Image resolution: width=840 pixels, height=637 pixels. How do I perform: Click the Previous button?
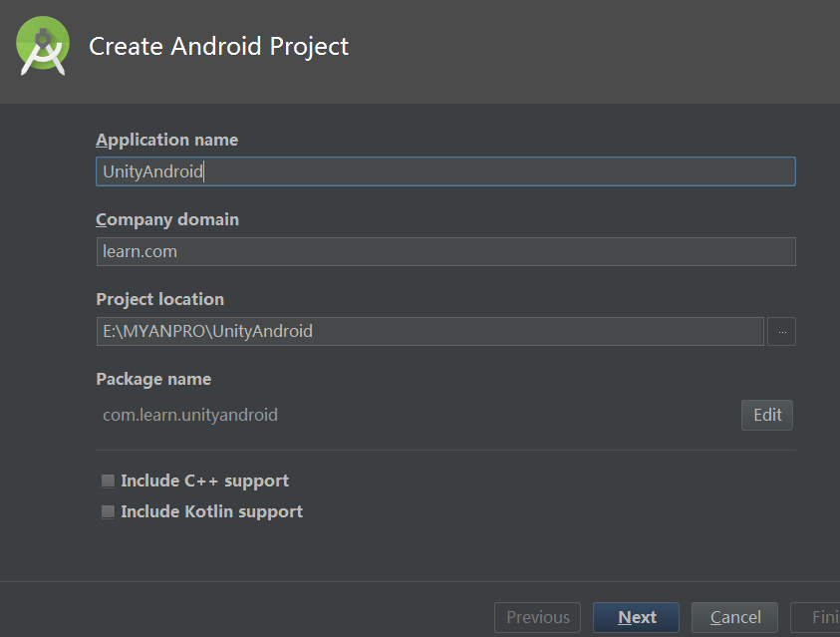tap(537, 617)
